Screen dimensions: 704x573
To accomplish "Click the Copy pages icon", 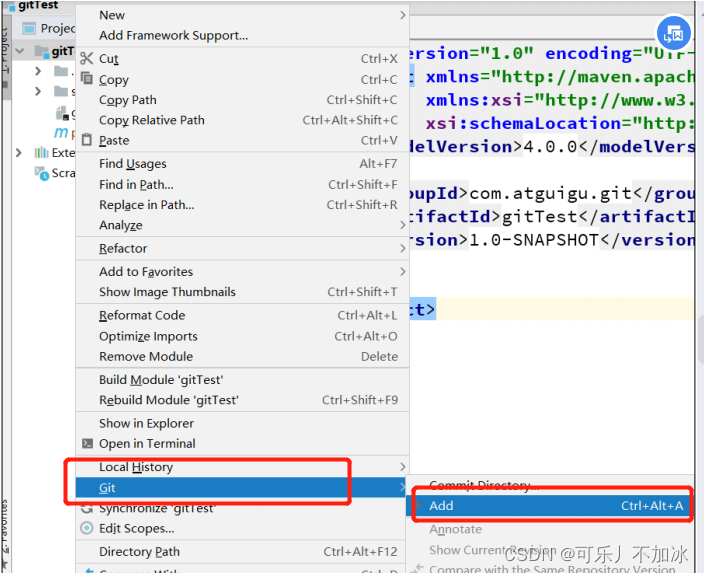I will [x=87, y=79].
